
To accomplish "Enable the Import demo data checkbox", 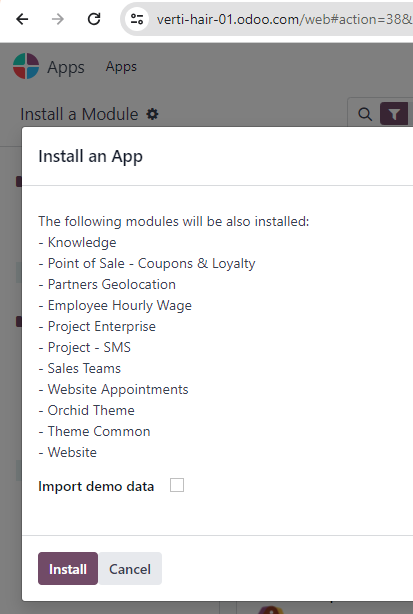I will pos(177,485).
